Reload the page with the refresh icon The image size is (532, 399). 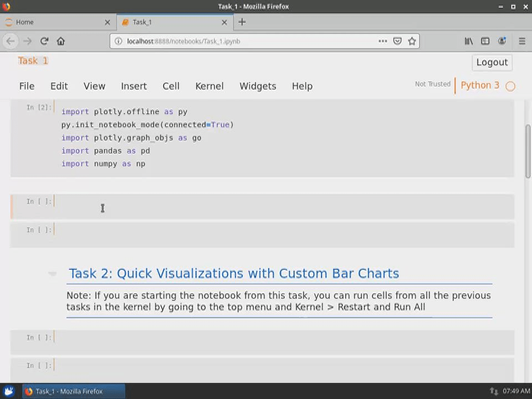pos(44,41)
